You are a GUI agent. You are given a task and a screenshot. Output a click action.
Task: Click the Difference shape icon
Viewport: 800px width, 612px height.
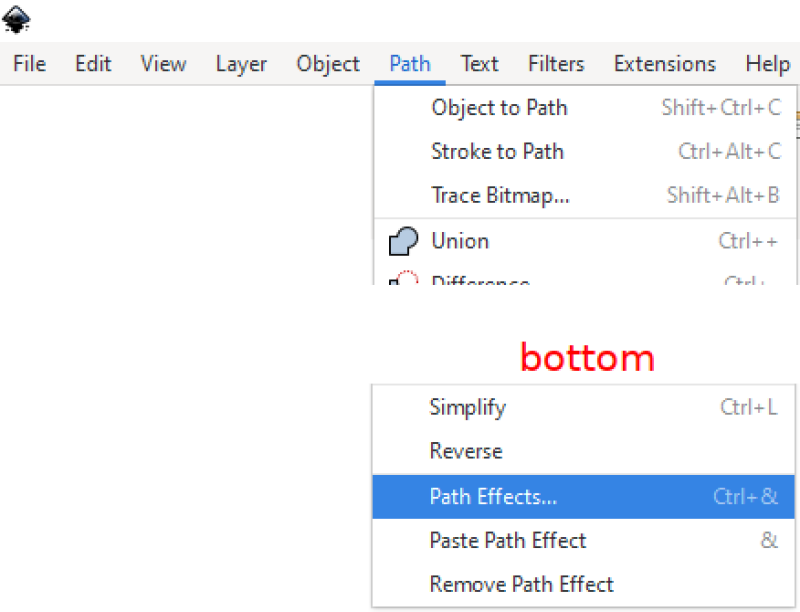pyautogui.click(x=403, y=278)
